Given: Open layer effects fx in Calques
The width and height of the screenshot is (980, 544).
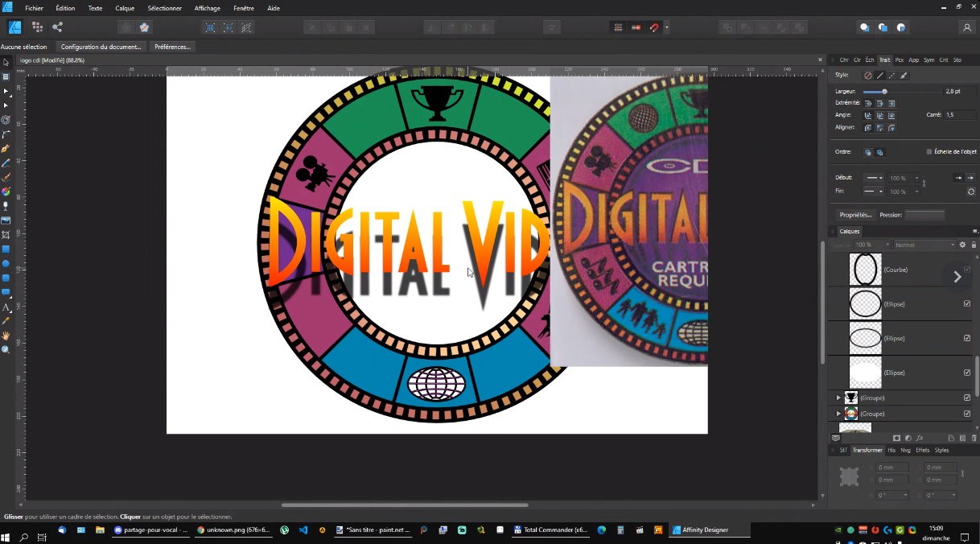Looking at the screenshot, I should [x=919, y=438].
